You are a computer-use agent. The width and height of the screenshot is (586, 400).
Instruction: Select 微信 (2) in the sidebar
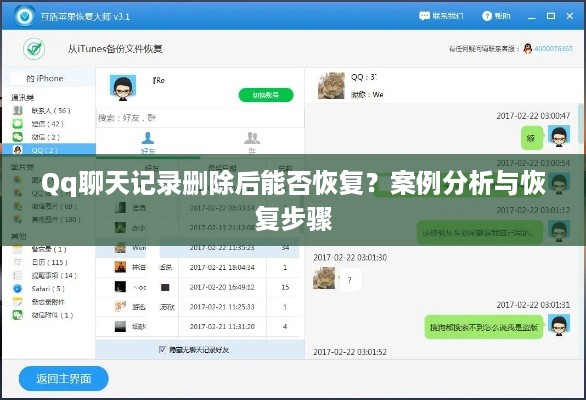(x=49, y=137)
